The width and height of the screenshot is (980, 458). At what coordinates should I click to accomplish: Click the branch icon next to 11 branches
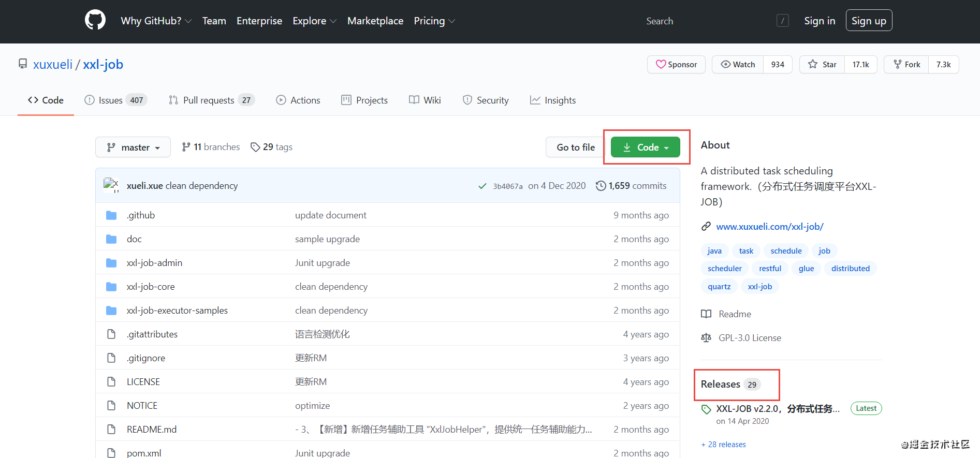click(x=186, y=147)
